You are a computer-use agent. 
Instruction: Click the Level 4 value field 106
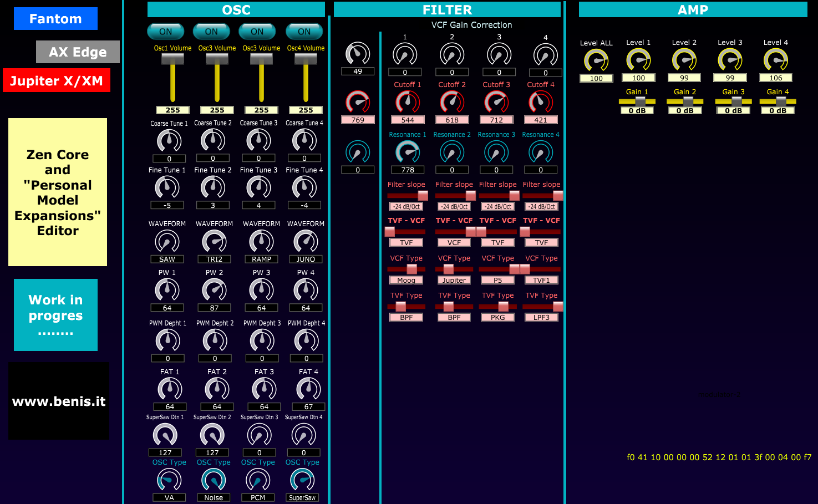click(x=776, y=78)
